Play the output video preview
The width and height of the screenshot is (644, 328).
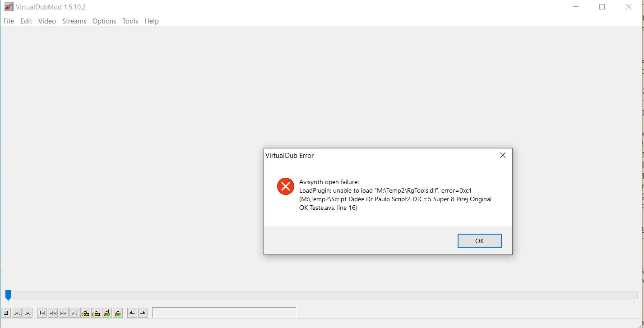28,313
